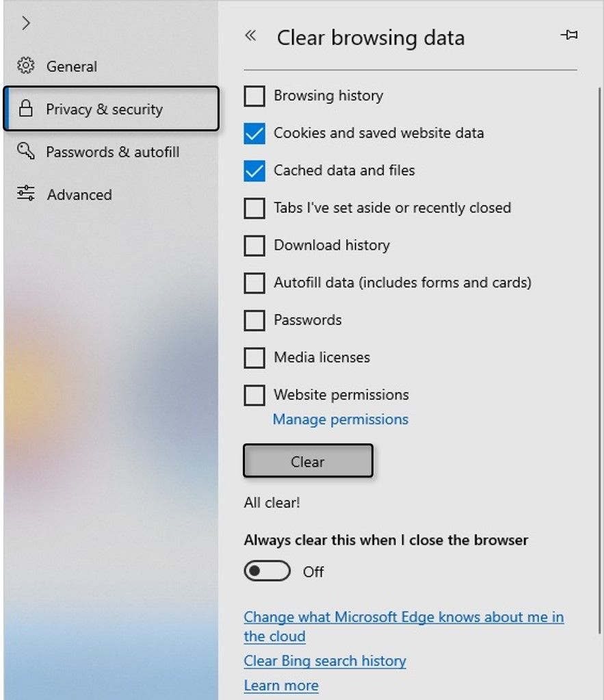Image resolution: width=604 pixels, height=700 pixels.
Task: Select the Passwords checkbox
Action: point(254,320)
